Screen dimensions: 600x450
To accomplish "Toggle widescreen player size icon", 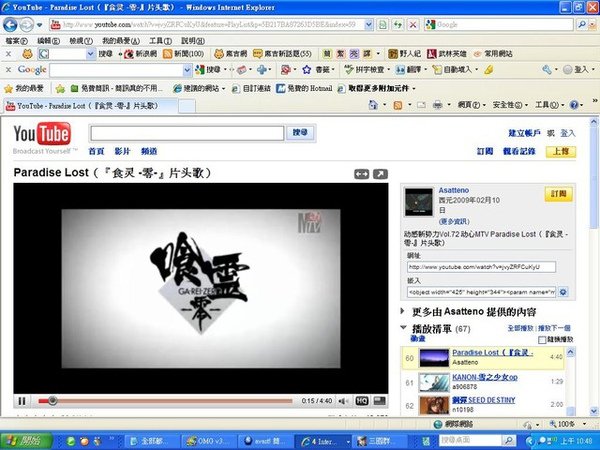I will (x=362, y=174).
